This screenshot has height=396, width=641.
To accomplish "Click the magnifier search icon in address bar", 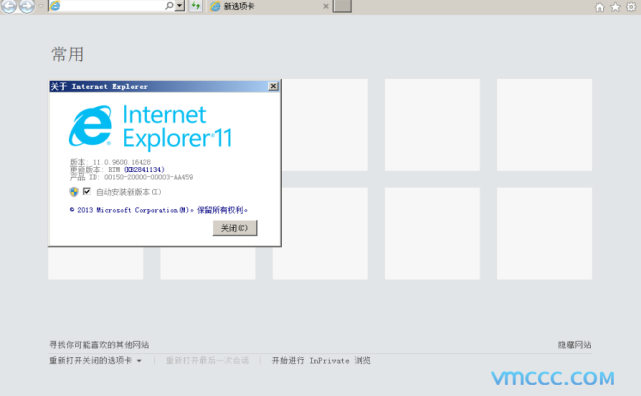I will coord(169,6).
